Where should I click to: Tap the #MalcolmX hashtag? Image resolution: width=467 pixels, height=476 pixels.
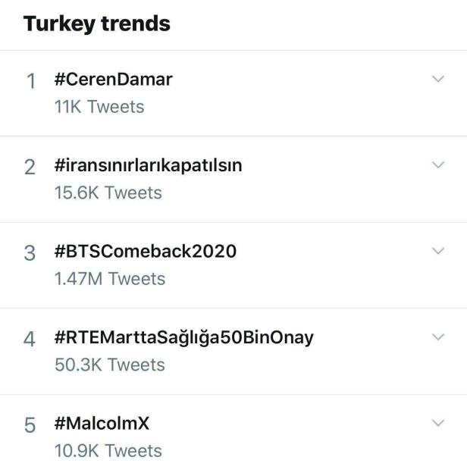[x=102, y=424]
